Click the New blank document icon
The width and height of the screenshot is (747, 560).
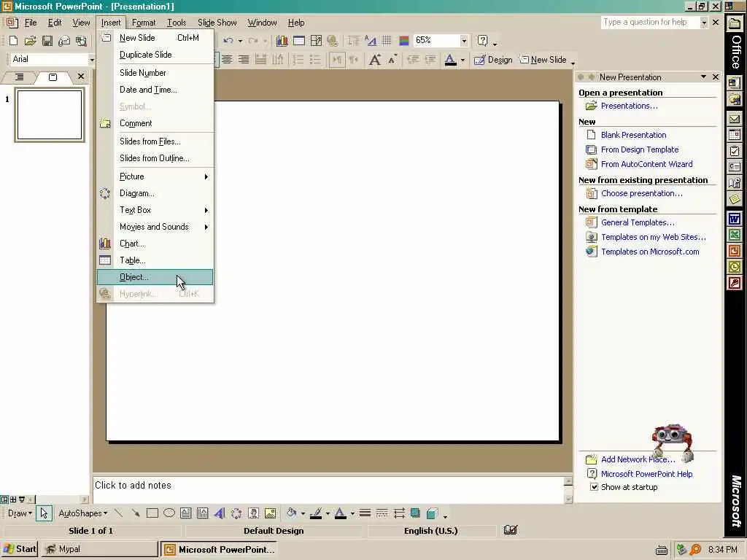pyautogui.click(x=13, y=42)
